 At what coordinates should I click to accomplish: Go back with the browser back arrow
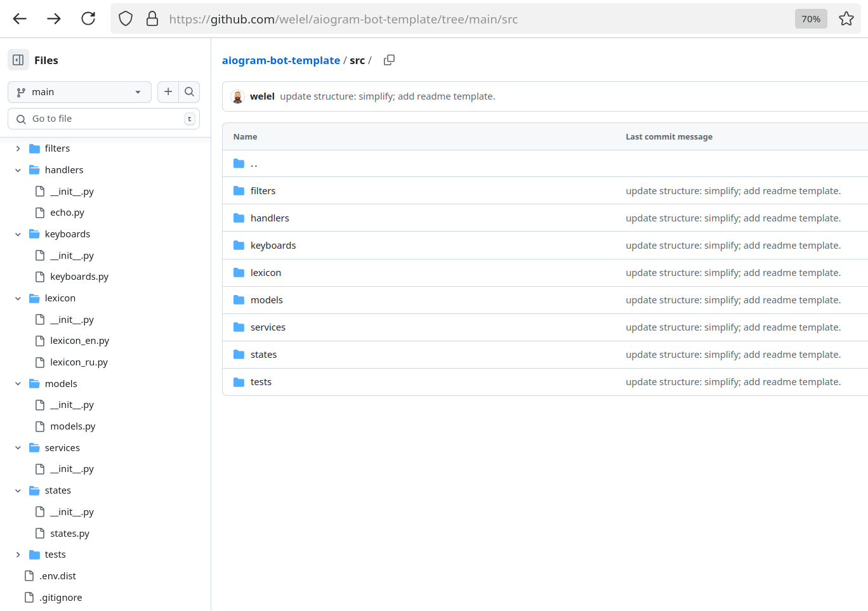point(20,19)
